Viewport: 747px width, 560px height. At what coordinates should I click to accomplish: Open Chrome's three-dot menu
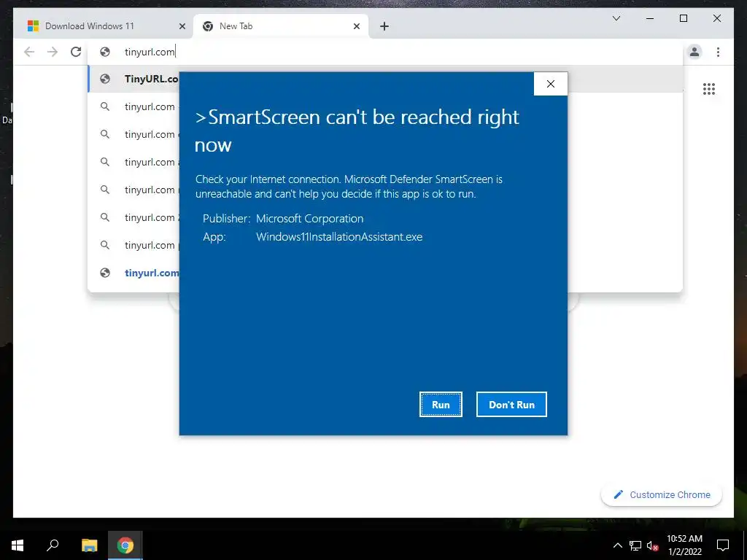718,52
